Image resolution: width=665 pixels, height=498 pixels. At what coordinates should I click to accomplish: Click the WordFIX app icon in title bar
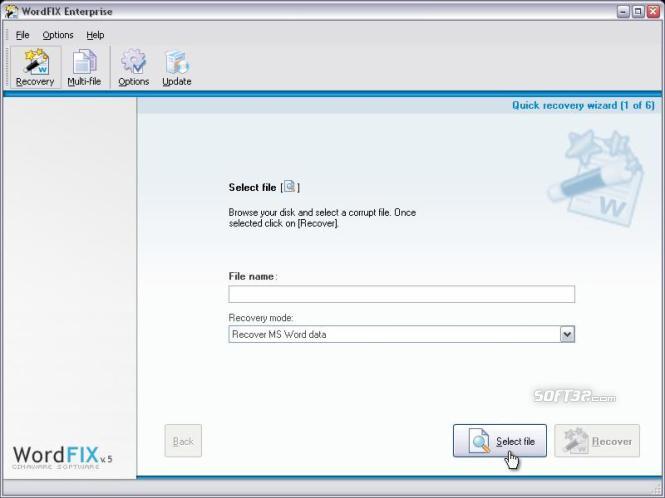(11, 11)
